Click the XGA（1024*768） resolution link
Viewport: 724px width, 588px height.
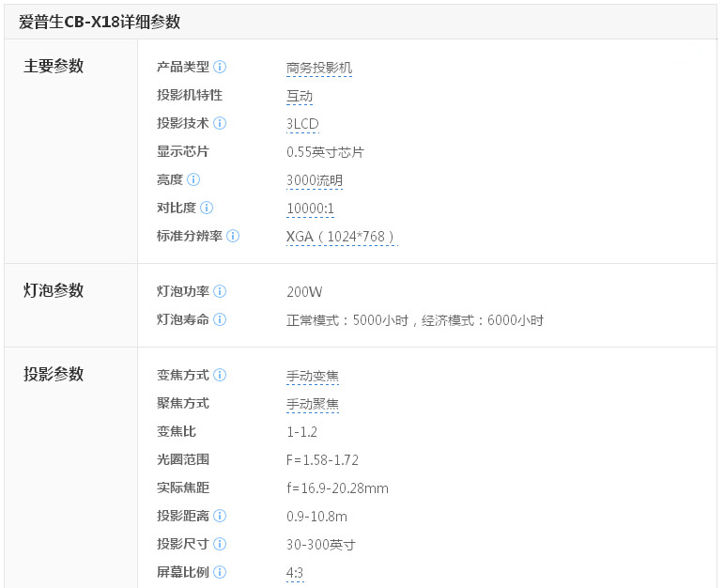coord(342,237)
